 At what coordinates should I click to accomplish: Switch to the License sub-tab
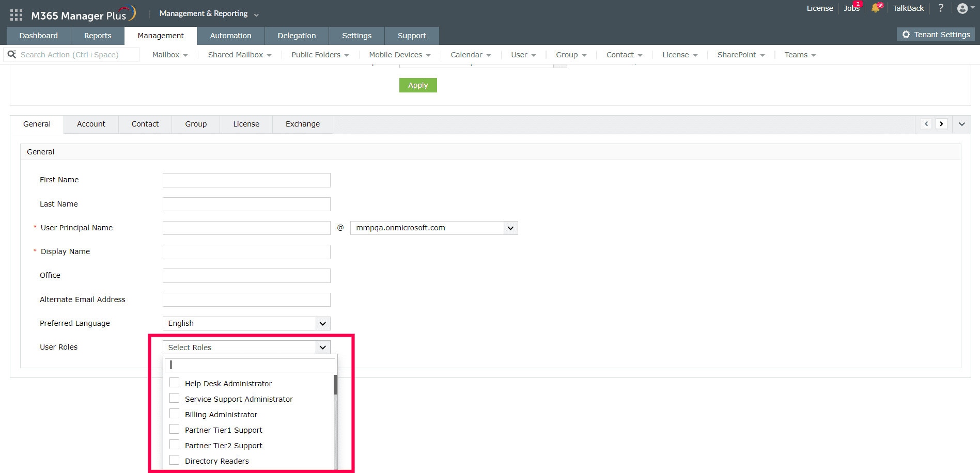tap(246, 124)
